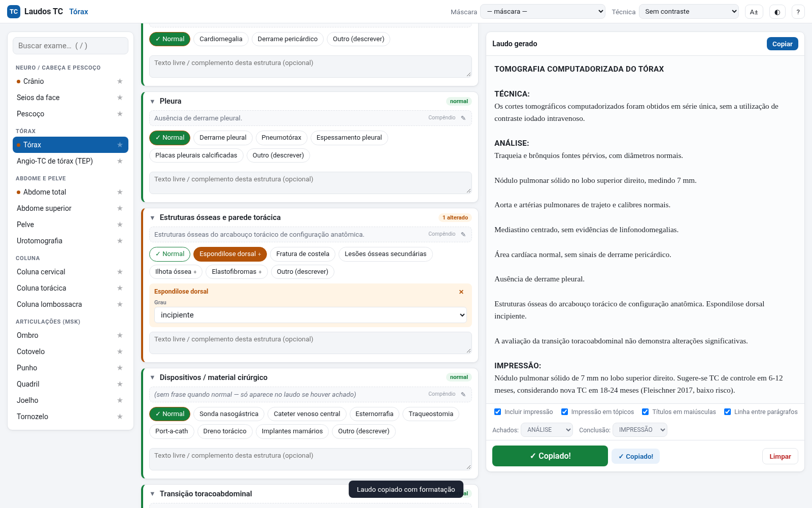Star the Angio-TC de tórax (TEP) exam
812x508 pixels.
point(120,161)
